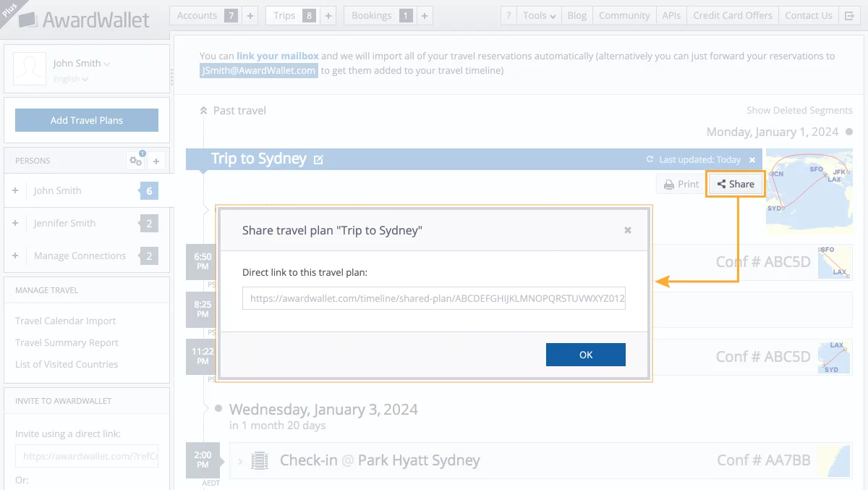
Task: Open the help question mark menu
Action: (509, 15)
